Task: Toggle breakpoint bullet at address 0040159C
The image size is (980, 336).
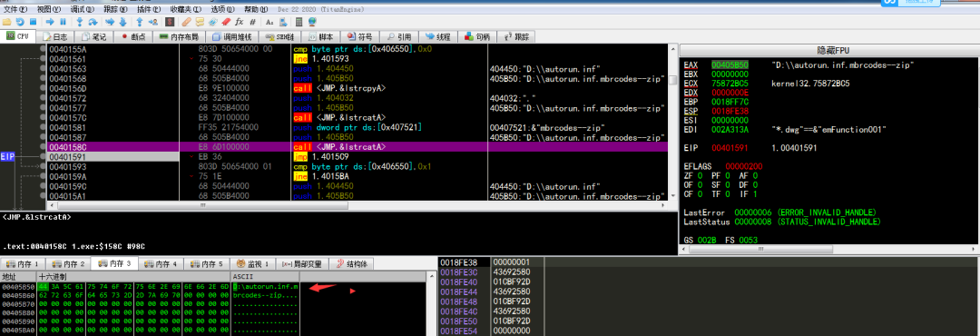Action: pos(43,185)
